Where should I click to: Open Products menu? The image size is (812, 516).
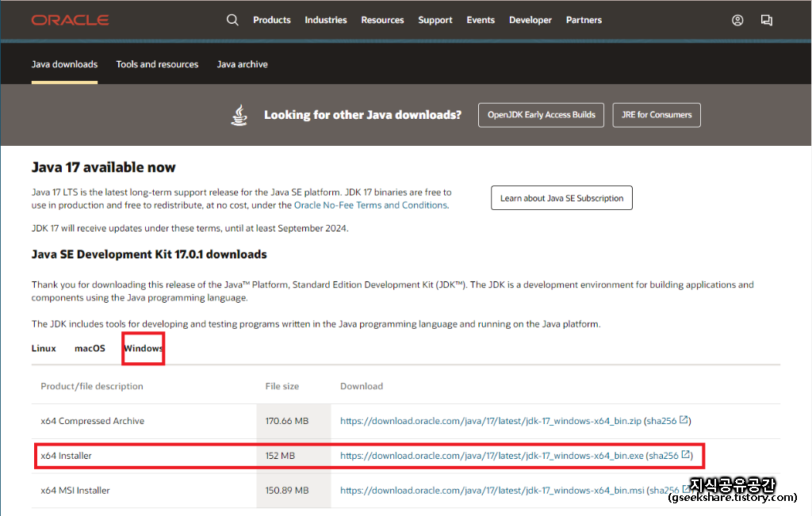pyautogui.click(x=272, y=20)
